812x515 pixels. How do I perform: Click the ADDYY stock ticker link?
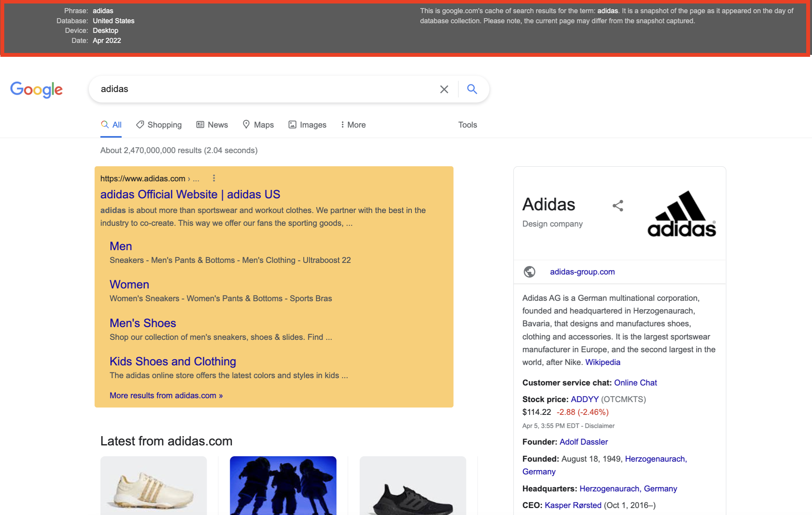tap(584, 399)
